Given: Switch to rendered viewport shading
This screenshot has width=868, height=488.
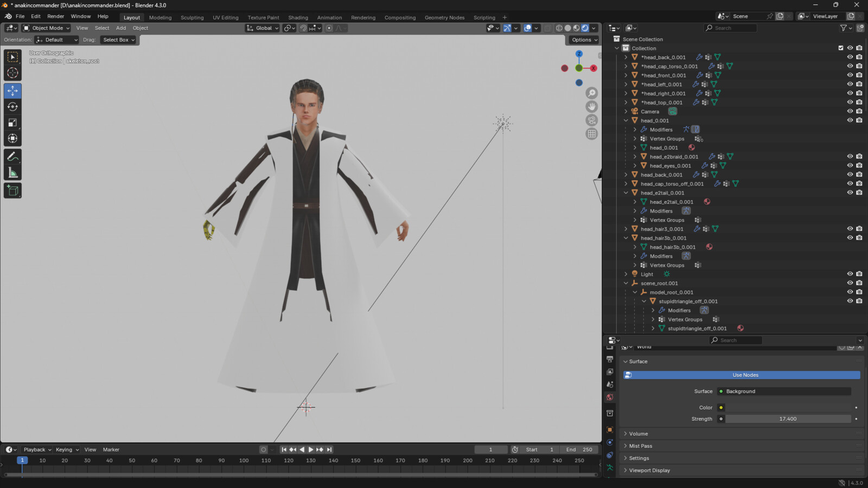Looking at the screenshot, I should coord(585,28).
